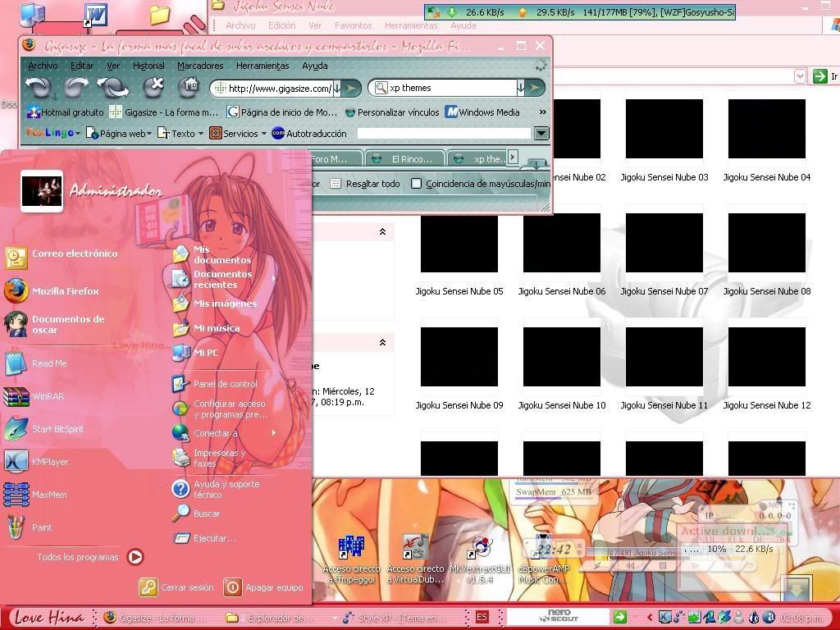Stop loading with Firefox stop icon
The image size is (840, 630).
[153, 87]
